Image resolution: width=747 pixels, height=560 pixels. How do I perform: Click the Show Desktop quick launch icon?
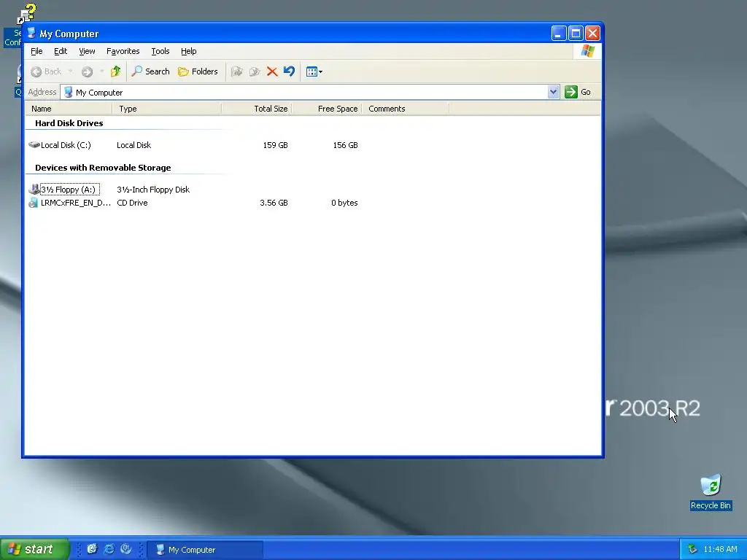pyautogui.click(x=92, y=549)
